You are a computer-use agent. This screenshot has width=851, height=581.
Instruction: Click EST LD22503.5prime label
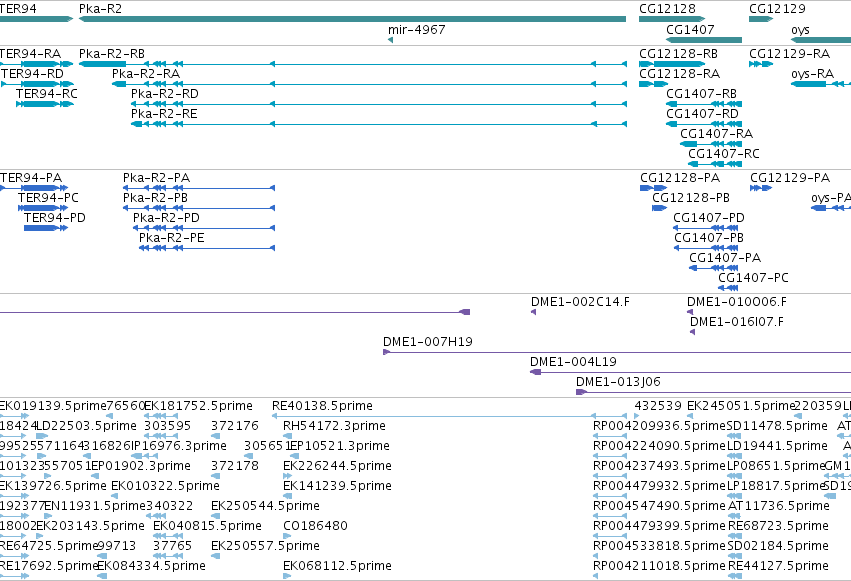tap(86, 426)
